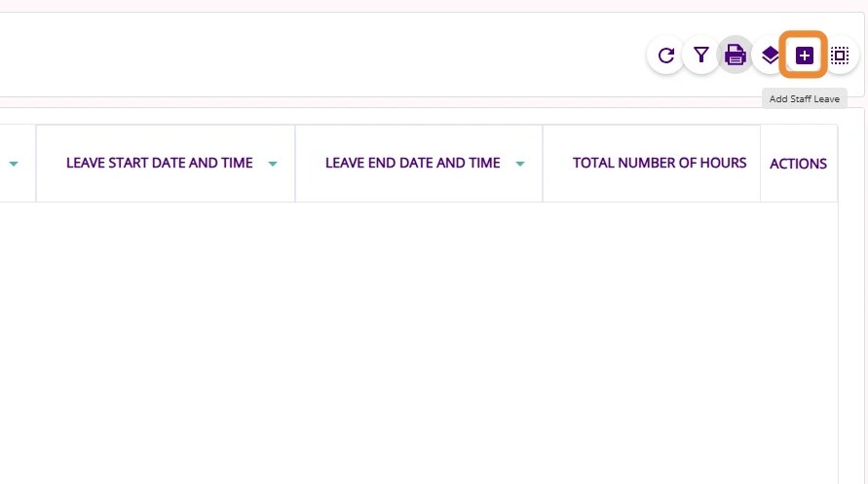This screenshot has width=868, height=484.
Task: Open the Leave Start Date and Time column arrow
Action: coord(273,164)
